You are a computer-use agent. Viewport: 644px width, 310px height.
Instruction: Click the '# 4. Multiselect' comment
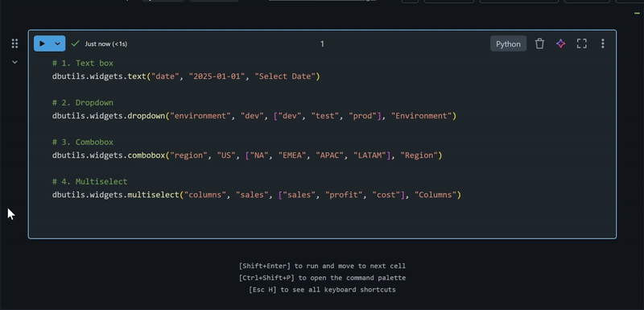click(x=89, y=181)
